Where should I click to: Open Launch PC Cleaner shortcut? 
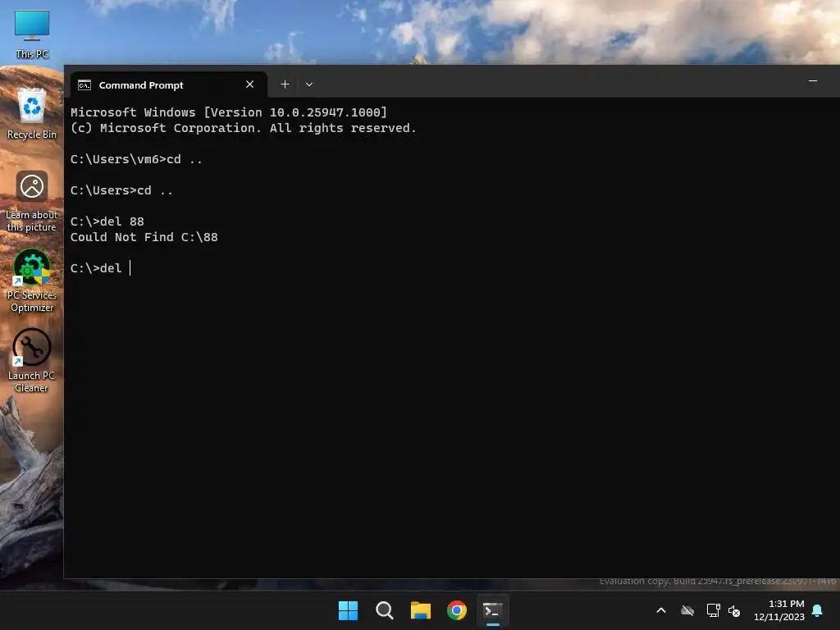coord(32,361)
